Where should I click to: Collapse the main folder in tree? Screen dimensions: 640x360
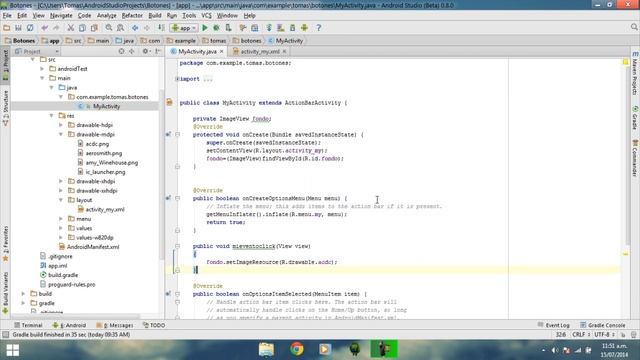coord(42,78)
